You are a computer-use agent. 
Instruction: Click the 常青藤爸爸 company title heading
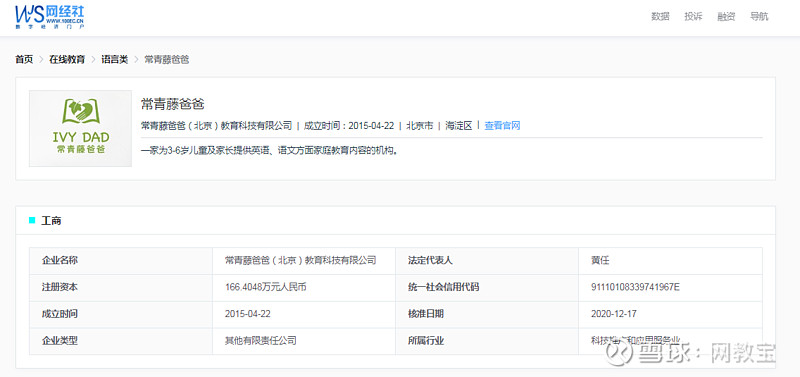(x=172, y=105)
